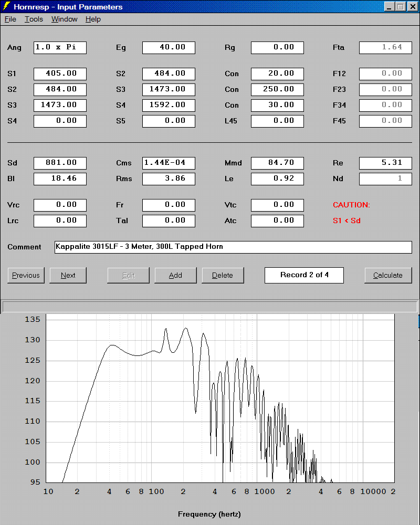Click the L45 input field
This screenshot has width=420, height=525.
277,121
